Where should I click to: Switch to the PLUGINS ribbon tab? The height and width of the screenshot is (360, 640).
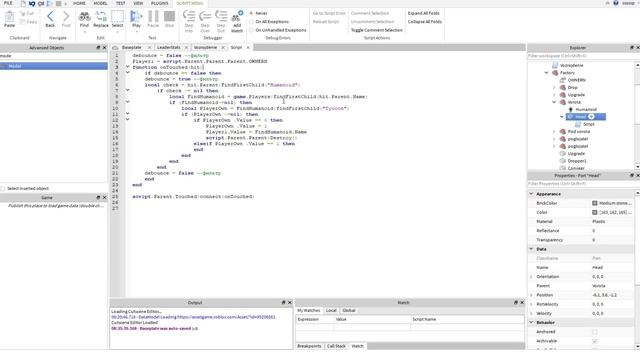(x=160, y=3)
